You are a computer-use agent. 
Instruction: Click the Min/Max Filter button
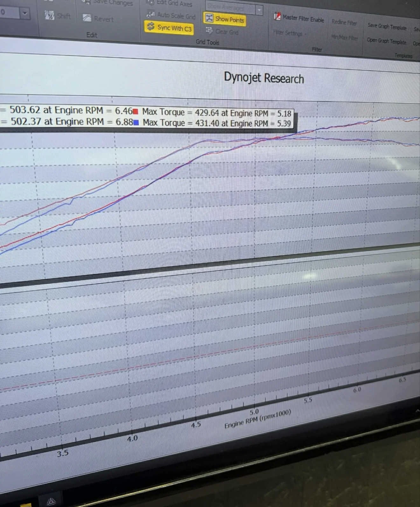345,38
